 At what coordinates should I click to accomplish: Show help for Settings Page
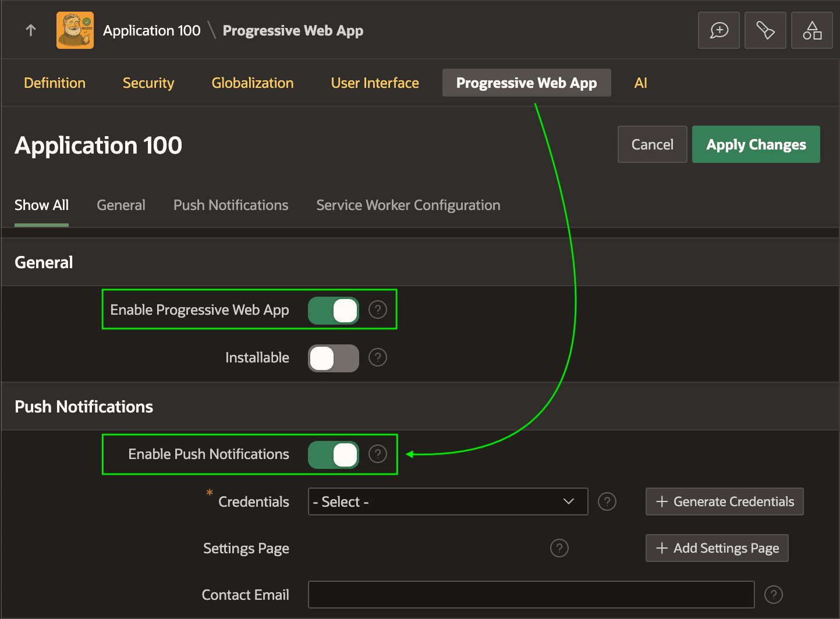(x=559, y=548)
